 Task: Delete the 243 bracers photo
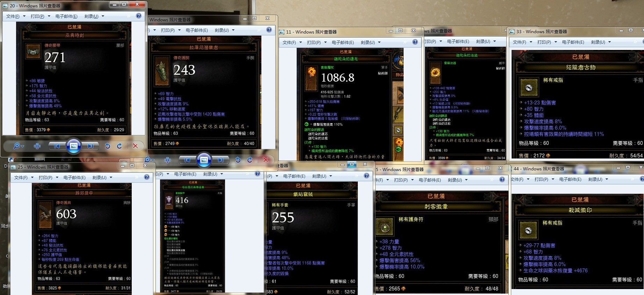click(266, 160)
